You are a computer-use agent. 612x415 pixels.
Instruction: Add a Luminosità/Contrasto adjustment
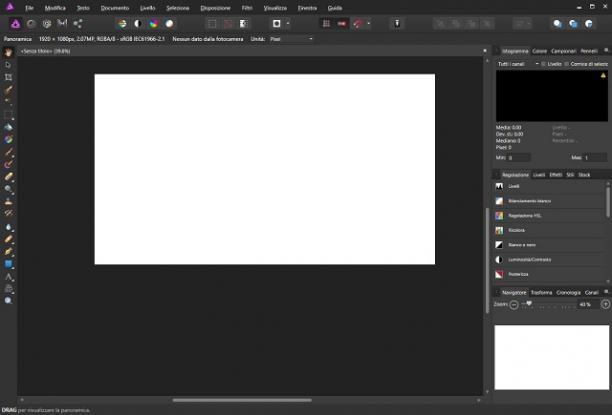[549, 260]
